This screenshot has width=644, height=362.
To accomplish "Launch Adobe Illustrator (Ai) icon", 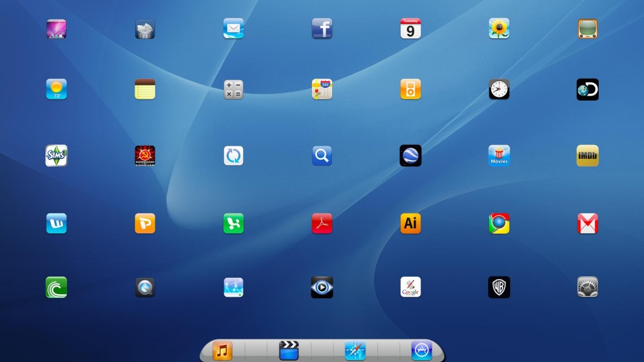I will tap(411, 223).
